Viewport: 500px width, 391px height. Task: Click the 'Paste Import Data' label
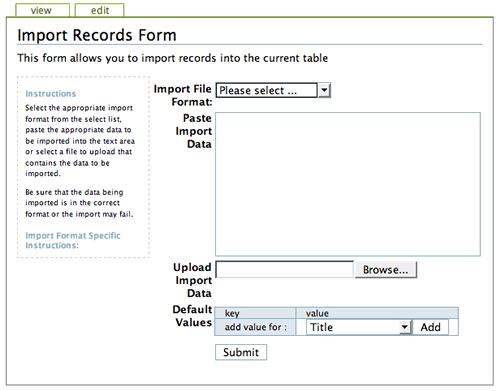[x=194, y=131]
